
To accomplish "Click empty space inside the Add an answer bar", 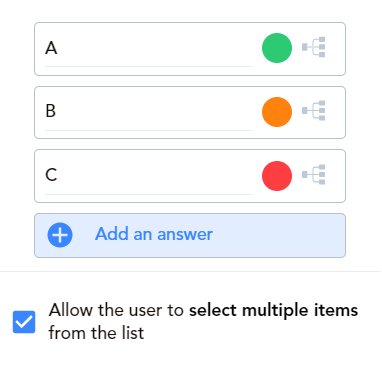I will [x=278, y=235].
